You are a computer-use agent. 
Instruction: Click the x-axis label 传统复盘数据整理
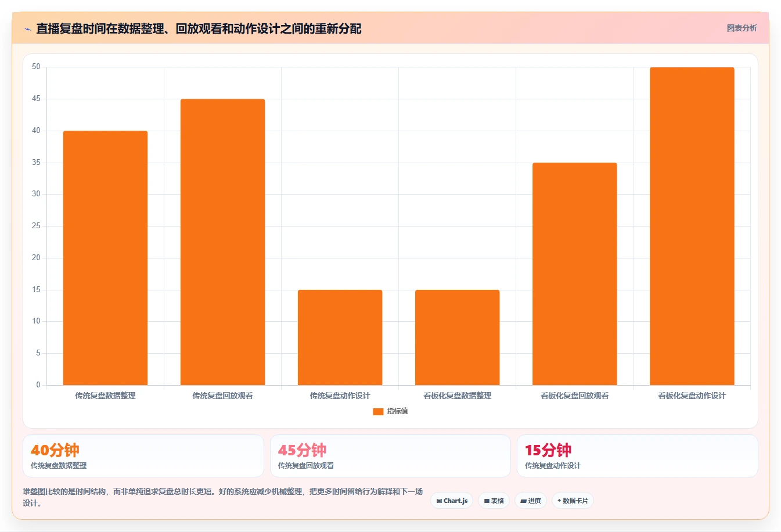point(105,396)
